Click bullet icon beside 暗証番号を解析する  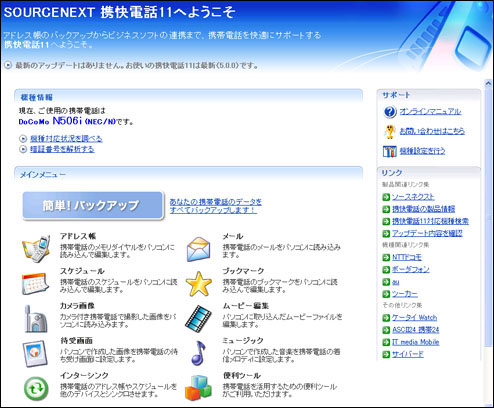click(23, 149)
